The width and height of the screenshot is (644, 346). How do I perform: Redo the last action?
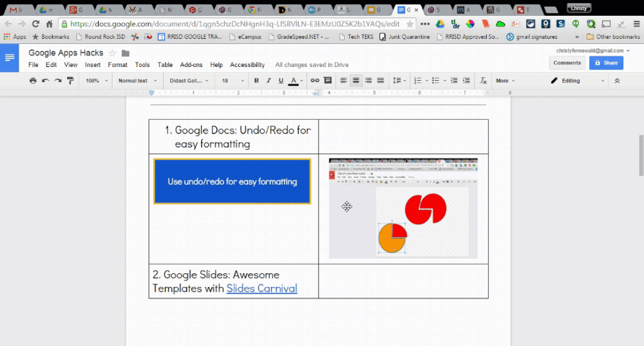point(58,81)
